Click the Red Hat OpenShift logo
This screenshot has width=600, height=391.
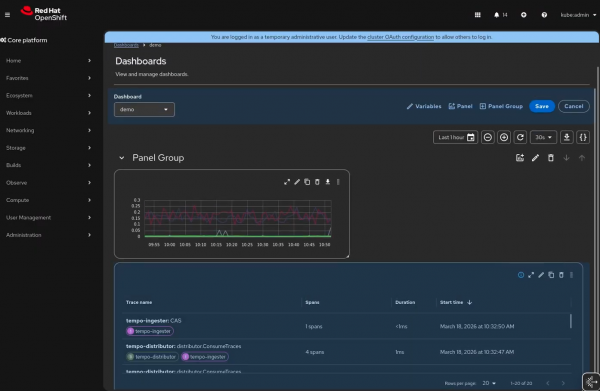click(44, 14)
